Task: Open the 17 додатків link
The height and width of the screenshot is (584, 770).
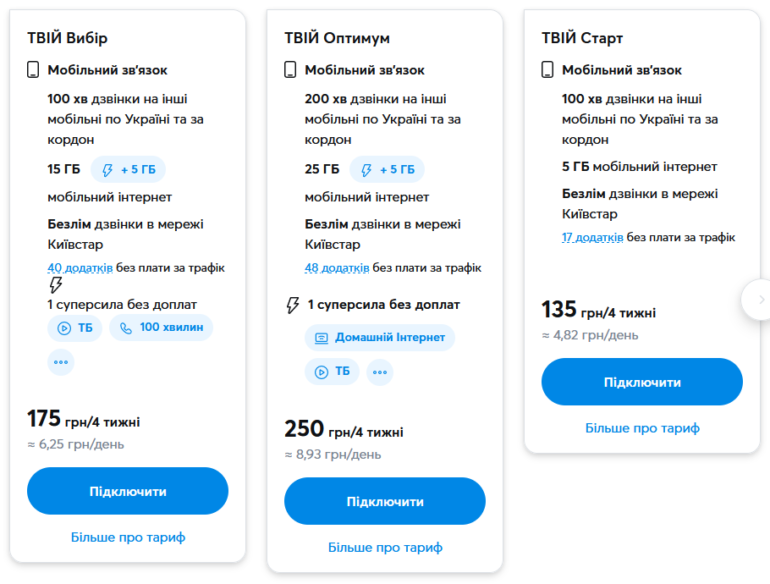Action: 592,237
